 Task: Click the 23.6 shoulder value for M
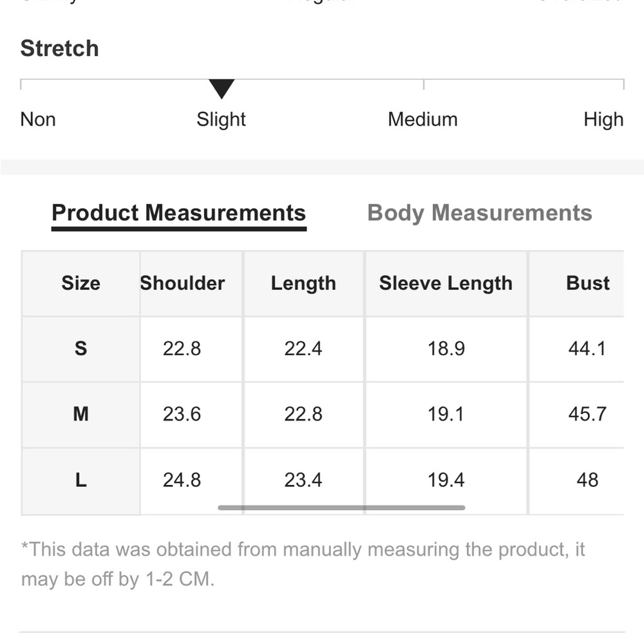[182, 414]
